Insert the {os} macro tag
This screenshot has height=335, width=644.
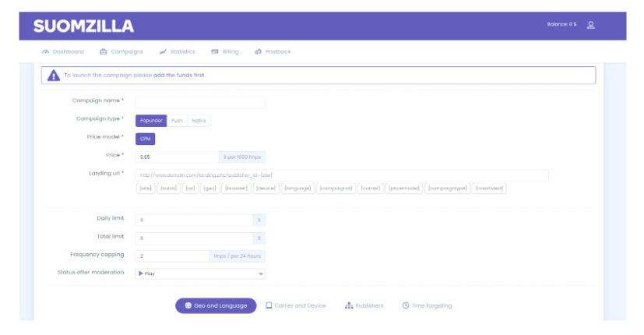[x=190, y=189]
